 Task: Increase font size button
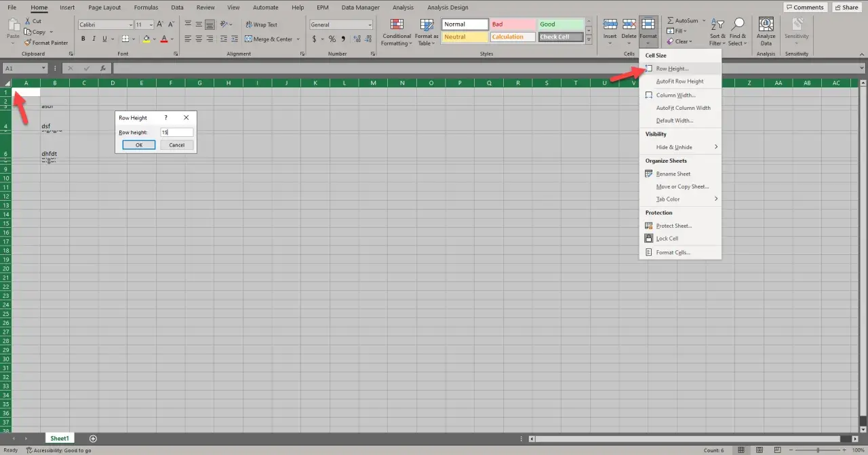point(161,24)
